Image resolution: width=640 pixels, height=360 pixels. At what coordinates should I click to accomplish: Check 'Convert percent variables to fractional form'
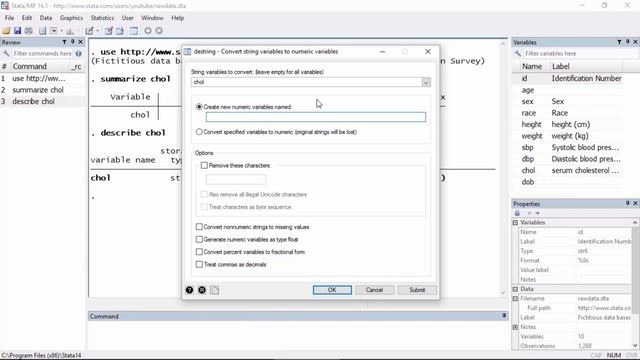tap(199, 252)
